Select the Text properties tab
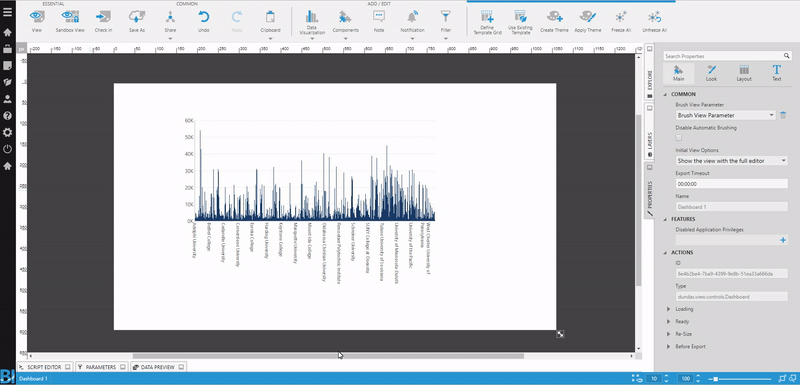Screen dimensions: 800x385 coord(777,73)
